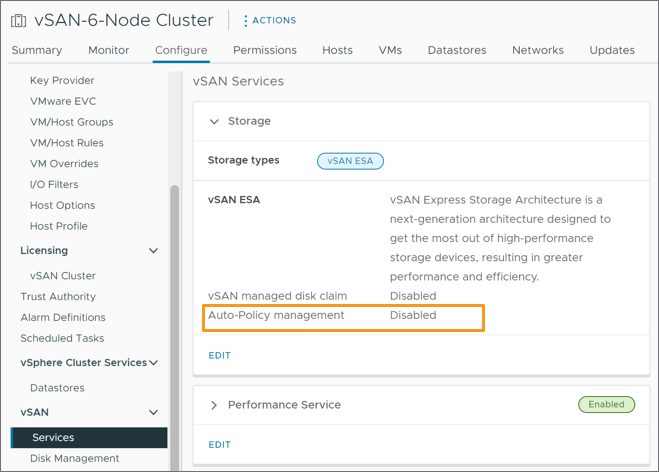
Task: Click EDIT under Storage settings
Action: pos(219,355)
